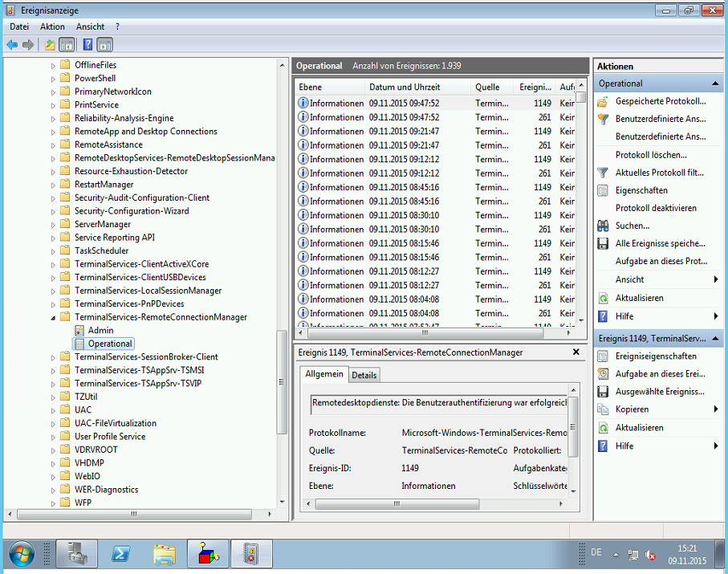The width and height of the screenshot is (728, 574).
Task: Toggle the console tree pane toolbar icon
Action: (x=67, y=45)
